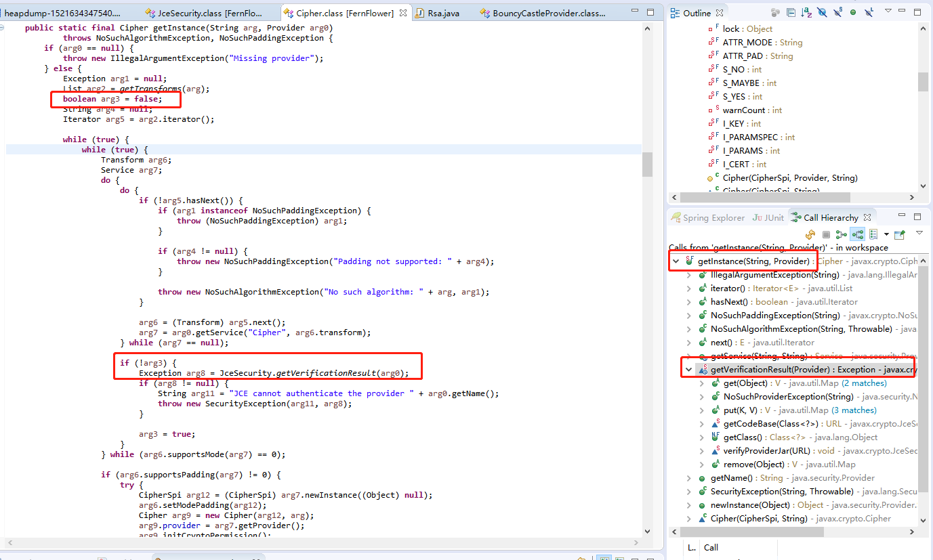Collapse the getInstance(String, Provider) node
The height and width of the screenshot is (560, 933).
point(676,261)
